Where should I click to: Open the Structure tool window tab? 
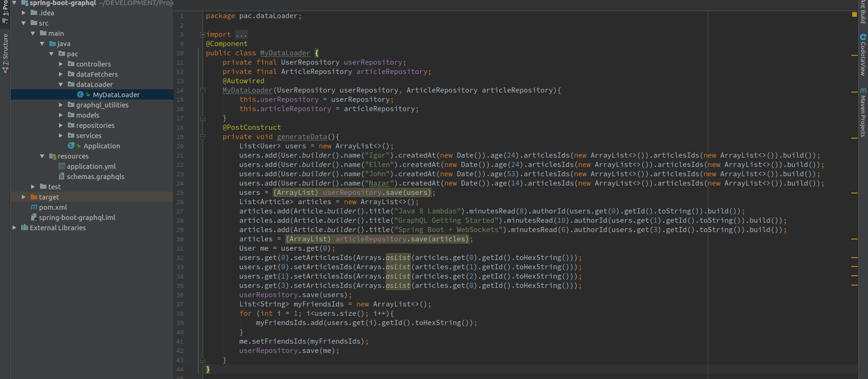(x=5, y=53)
